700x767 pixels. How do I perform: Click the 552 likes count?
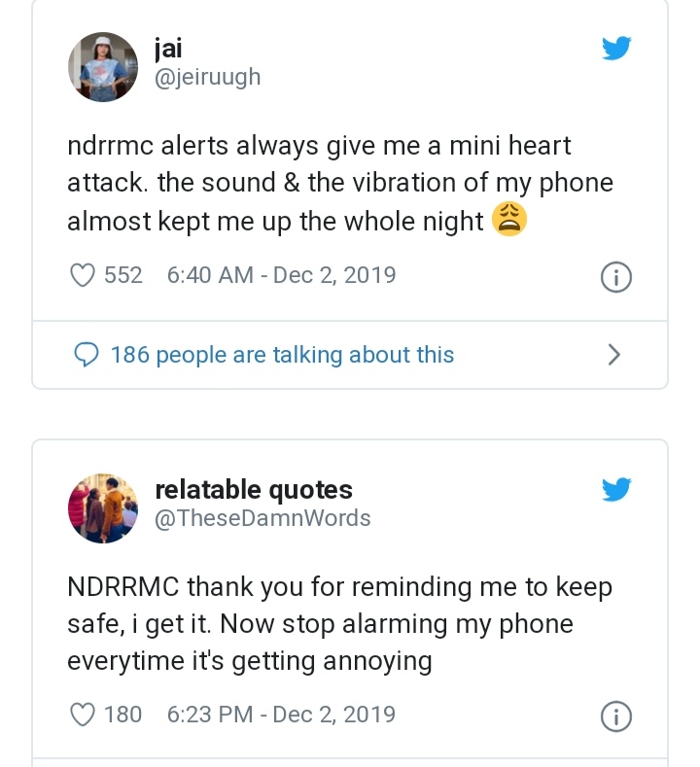coord(123,275)
